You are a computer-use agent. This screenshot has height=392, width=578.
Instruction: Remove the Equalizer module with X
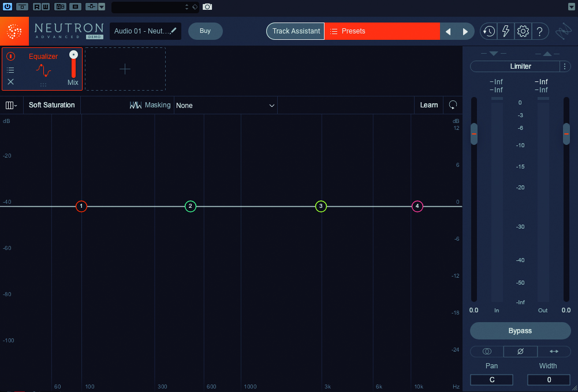(11, 82)
